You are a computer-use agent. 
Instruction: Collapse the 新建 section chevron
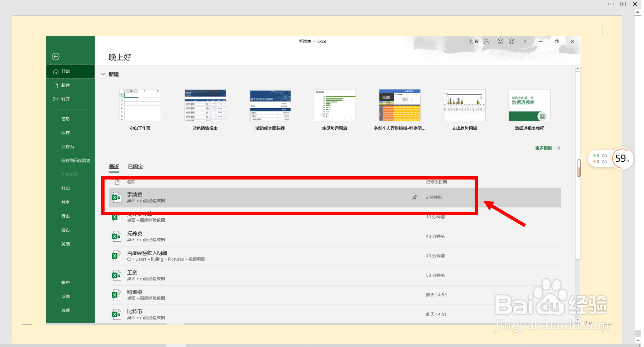[x=103, y=74]
